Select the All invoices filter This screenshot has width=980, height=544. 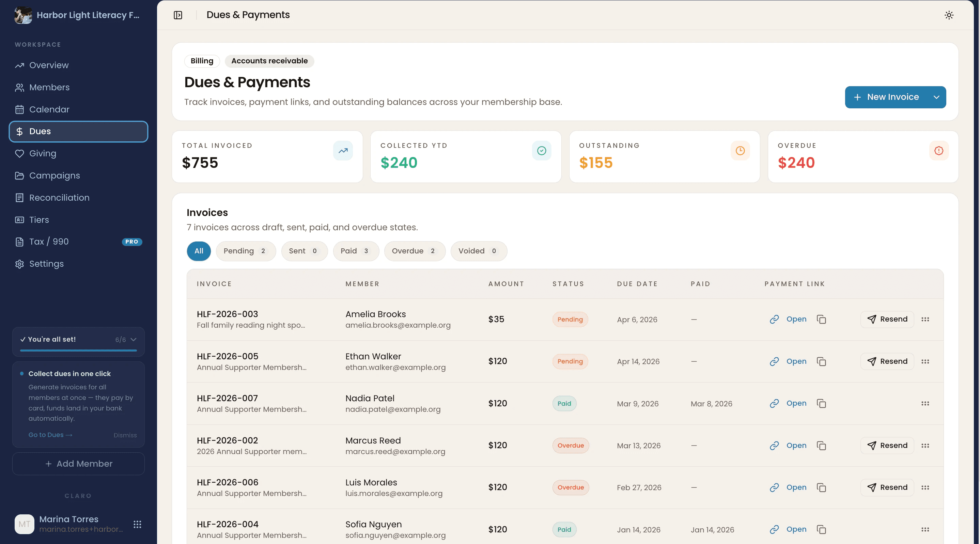coord(199,251)
